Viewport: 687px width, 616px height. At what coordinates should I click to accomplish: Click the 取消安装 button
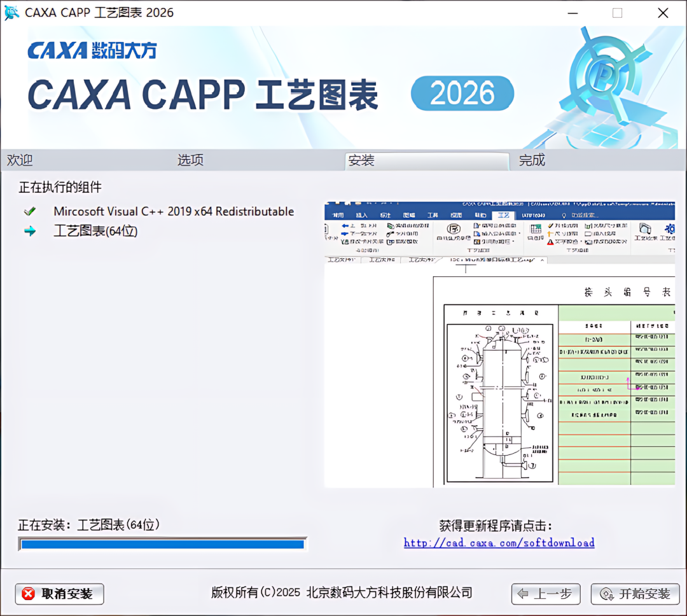[x=60, y=594]
